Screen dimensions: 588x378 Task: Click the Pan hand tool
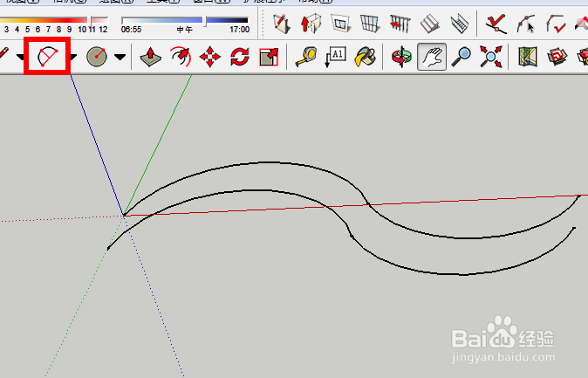pos(432,57)
